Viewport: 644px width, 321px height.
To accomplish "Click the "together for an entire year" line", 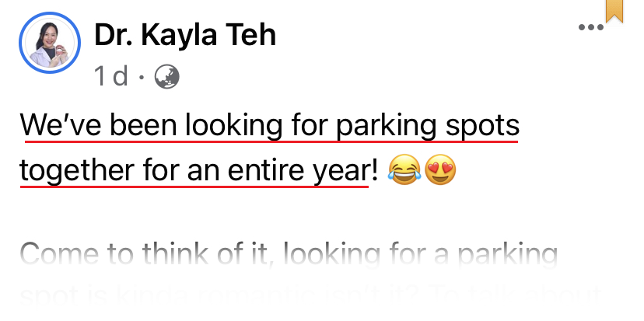I will pyautogui.click(x=194, y=170).
